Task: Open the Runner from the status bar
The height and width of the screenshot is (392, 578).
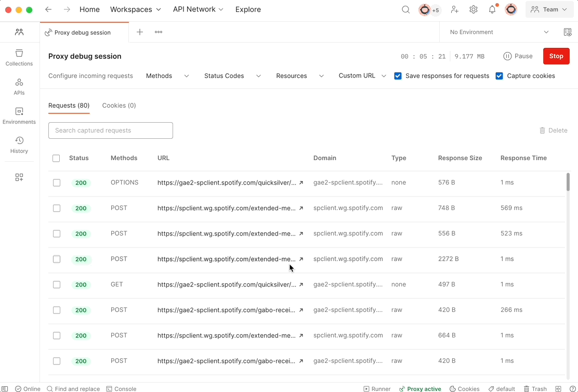Action: click(377, 388)
